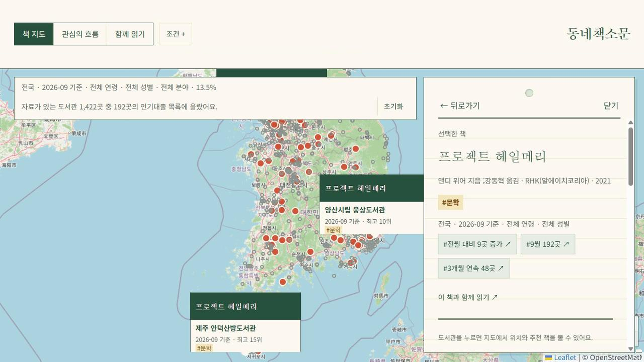Screen dimensions: 644x362
Task: Click the 프로젝트 헤일메리 header of the 제주 안덕산방도서관 popup
Action: click(246, 306)
